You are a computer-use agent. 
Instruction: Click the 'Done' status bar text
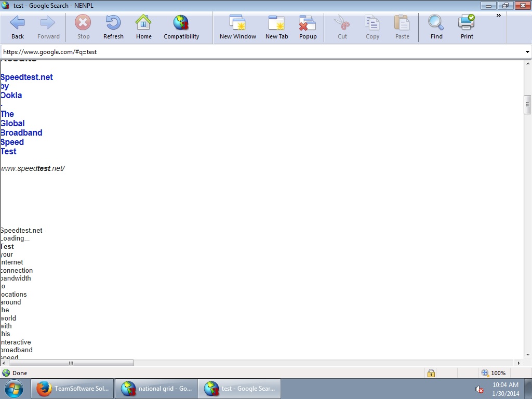20,373
